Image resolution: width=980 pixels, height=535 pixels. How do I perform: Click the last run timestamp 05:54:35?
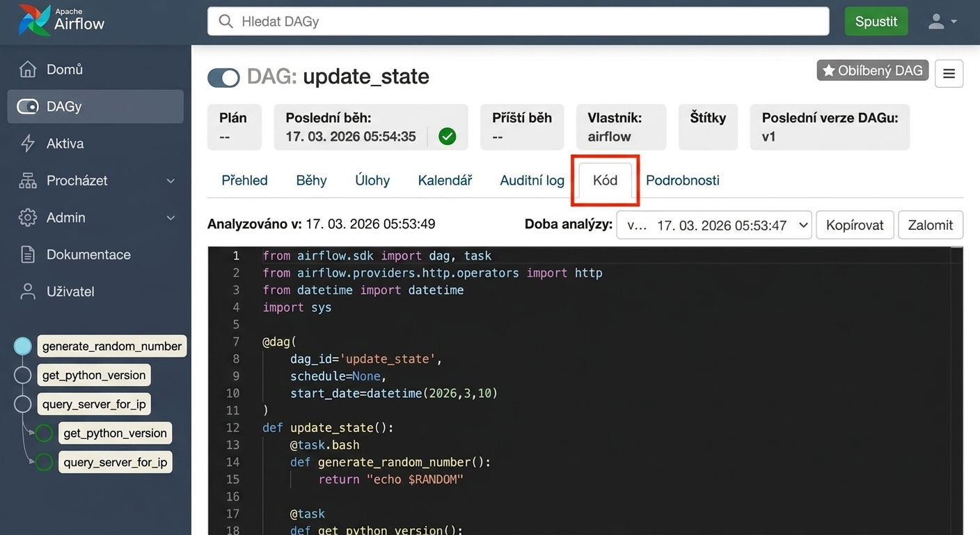(x=351, y=137)
